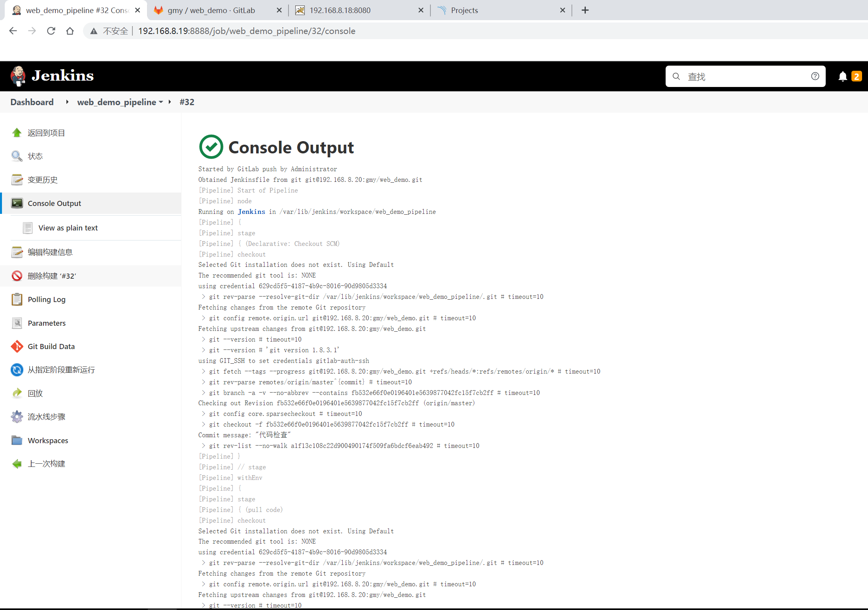Click 回放 sidebar link

35,393
